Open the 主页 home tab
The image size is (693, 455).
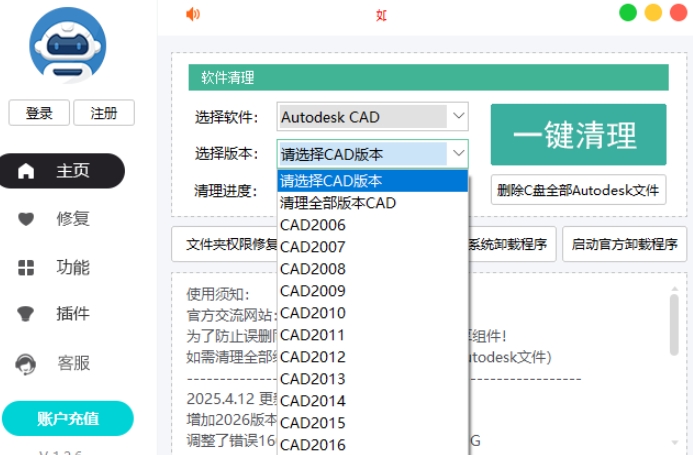[x=62, y=171]
